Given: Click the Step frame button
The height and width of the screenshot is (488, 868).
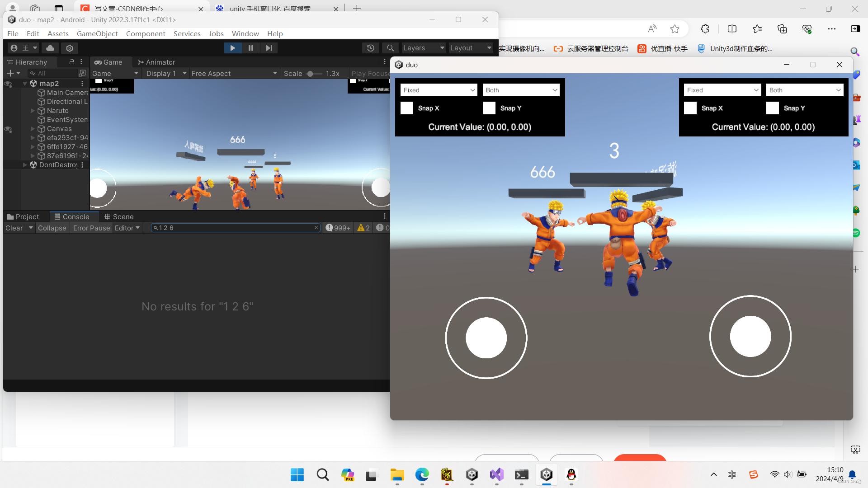Looking at the screenshot, I should click(x=269, y=48).
